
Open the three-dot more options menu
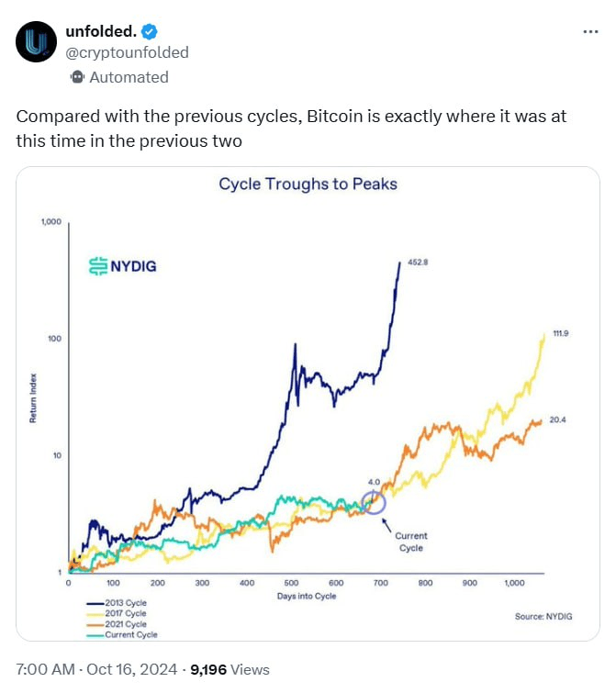click(591, 31)
